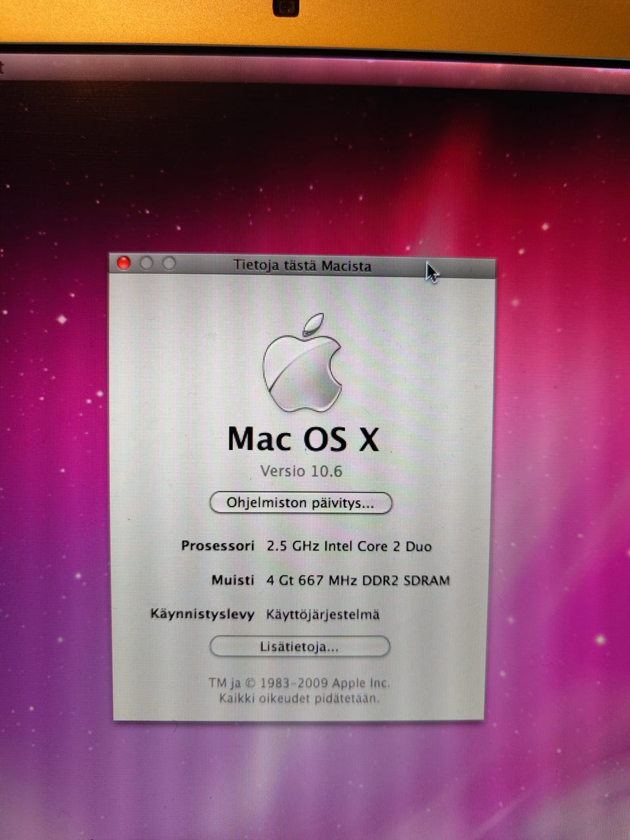Click the dimmed zoom button in the title bar

click(169, 263)
